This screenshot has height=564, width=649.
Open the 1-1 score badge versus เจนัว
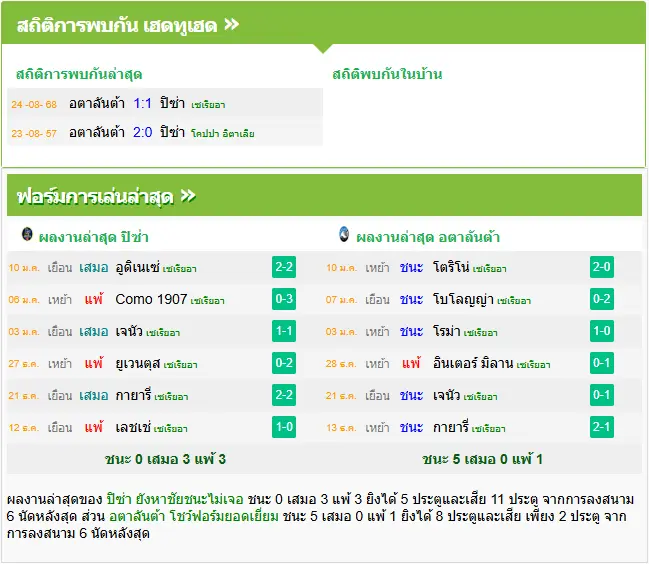point(284,331)
